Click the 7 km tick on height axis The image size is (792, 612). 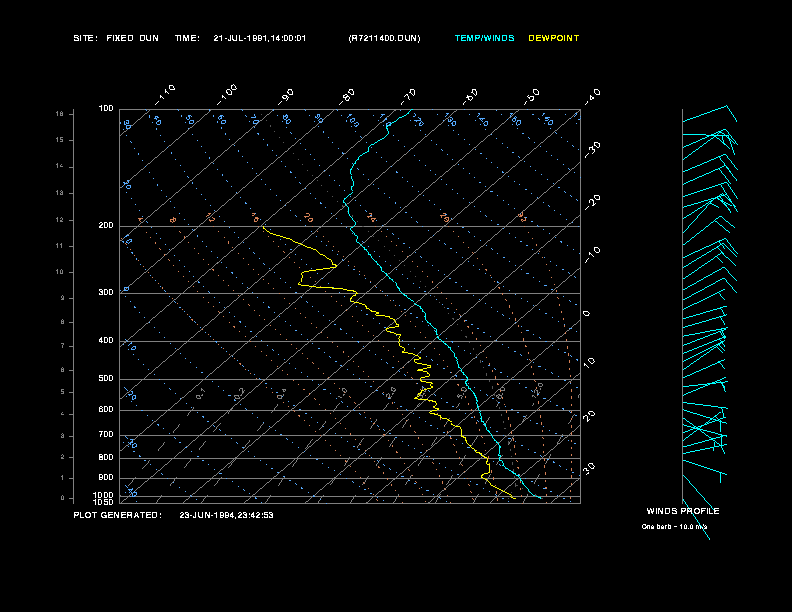62,346
